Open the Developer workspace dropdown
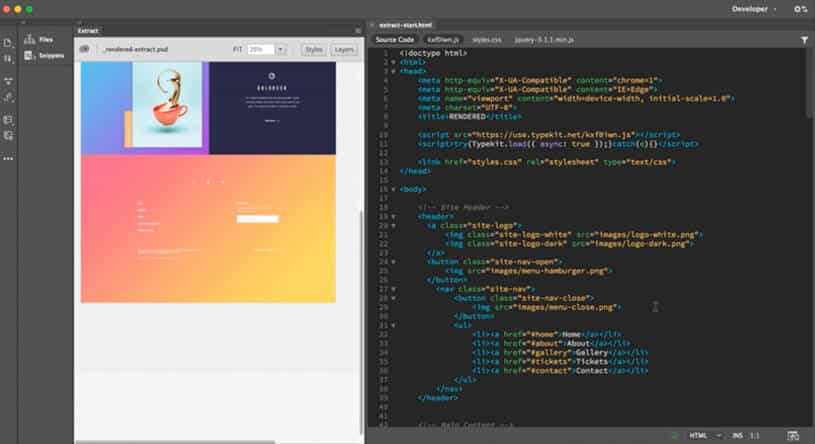 click(754, 9)
